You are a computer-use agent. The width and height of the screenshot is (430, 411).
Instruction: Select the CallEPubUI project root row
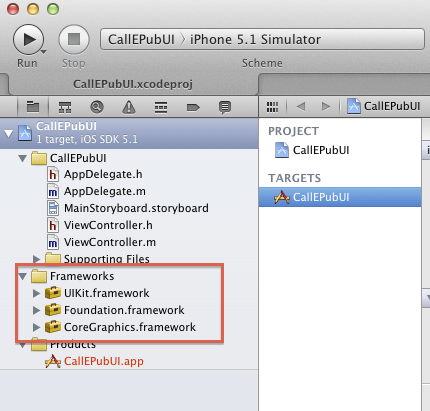[x=129, y=133]
